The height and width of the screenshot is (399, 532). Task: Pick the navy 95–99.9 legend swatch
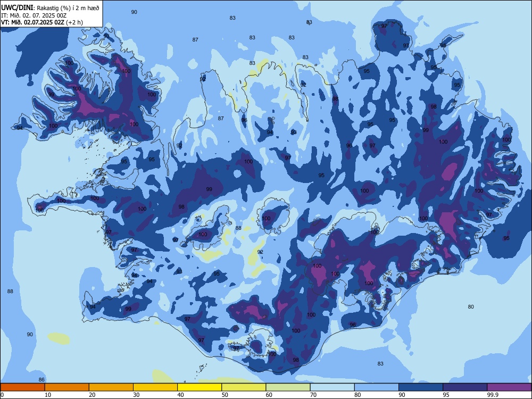(x=465, y=387)
